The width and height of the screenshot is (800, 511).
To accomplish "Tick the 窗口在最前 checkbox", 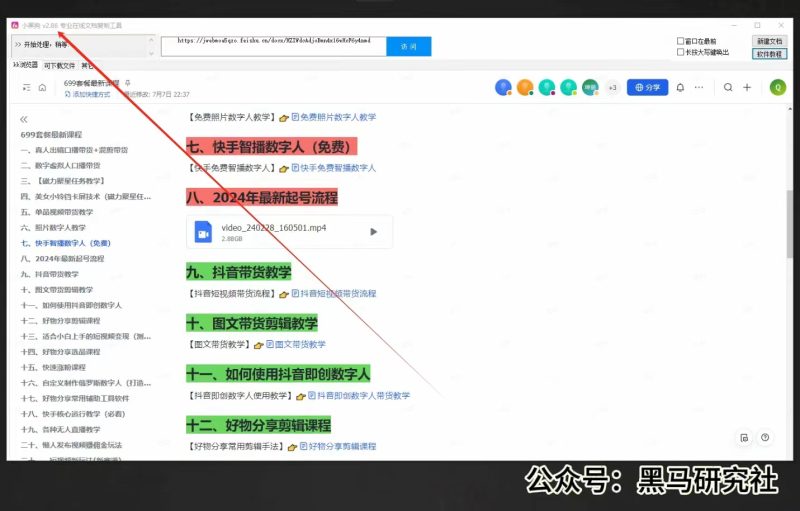I will click(680, 41).
